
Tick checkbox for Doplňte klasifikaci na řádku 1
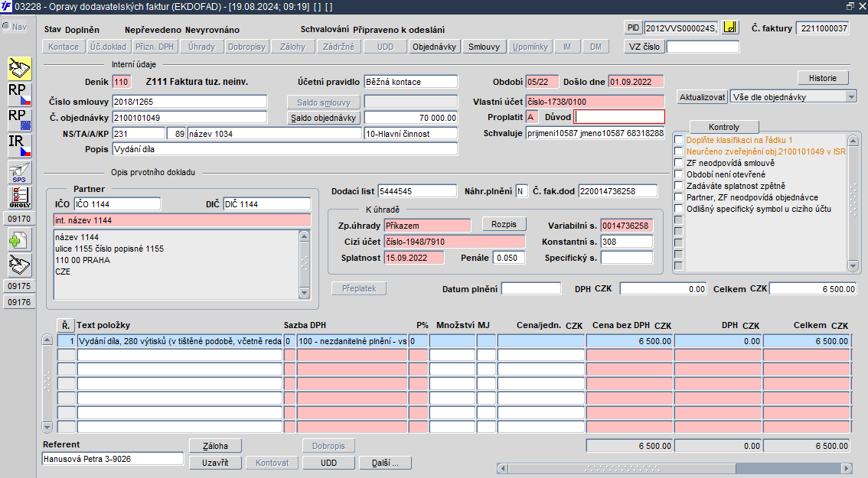(679, 140)
